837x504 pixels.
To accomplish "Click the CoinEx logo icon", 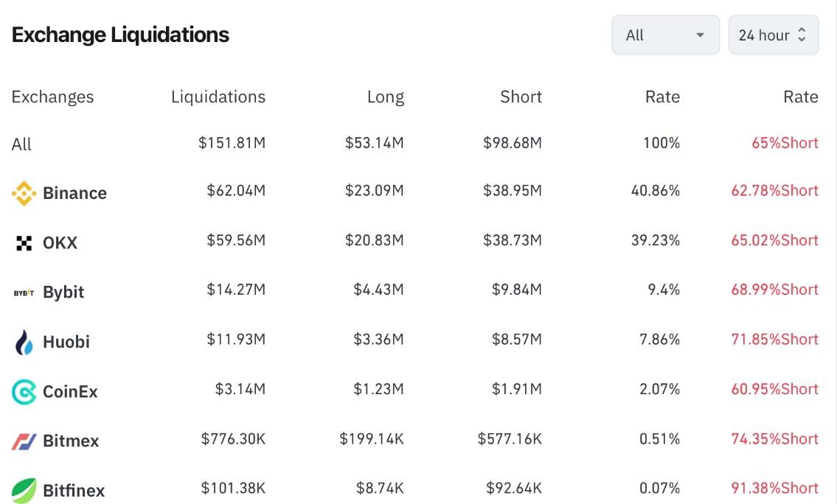I will coord(24,392).
